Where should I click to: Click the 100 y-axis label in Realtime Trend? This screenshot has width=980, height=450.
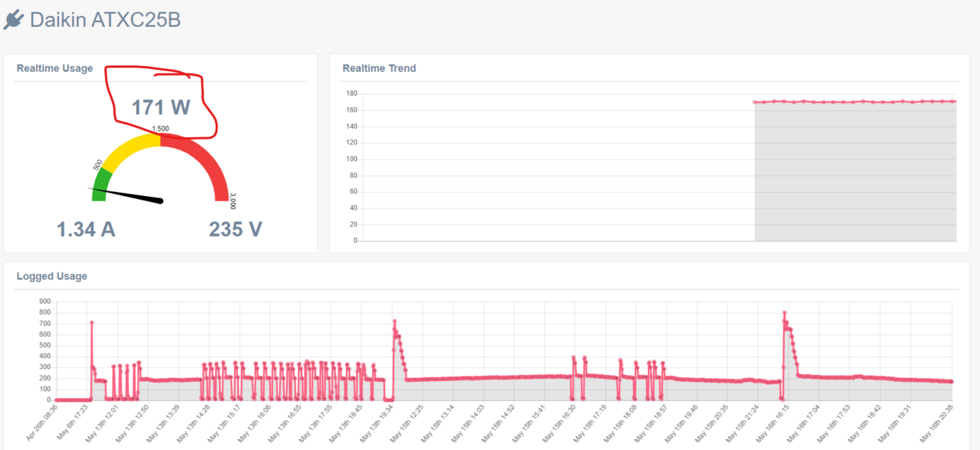[x=351, y=159]
